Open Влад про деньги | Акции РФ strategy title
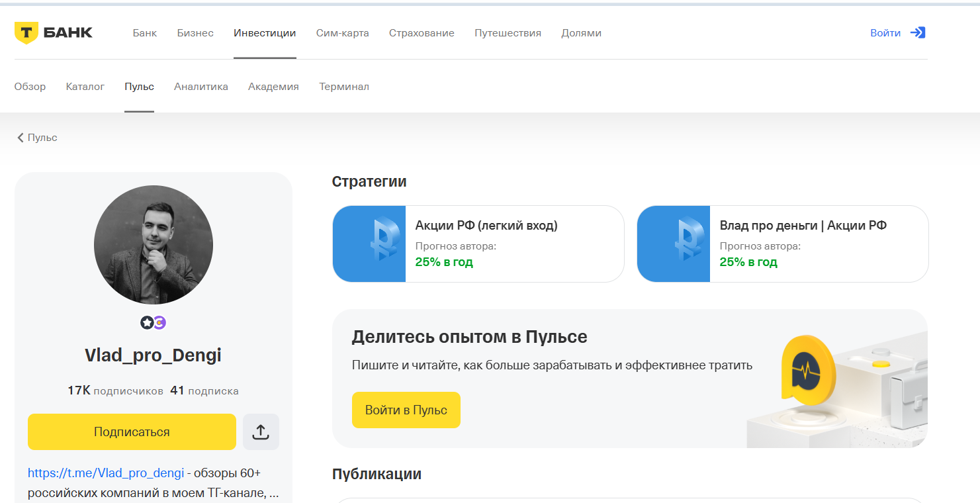The image size is (980, 503). point(803,226)
